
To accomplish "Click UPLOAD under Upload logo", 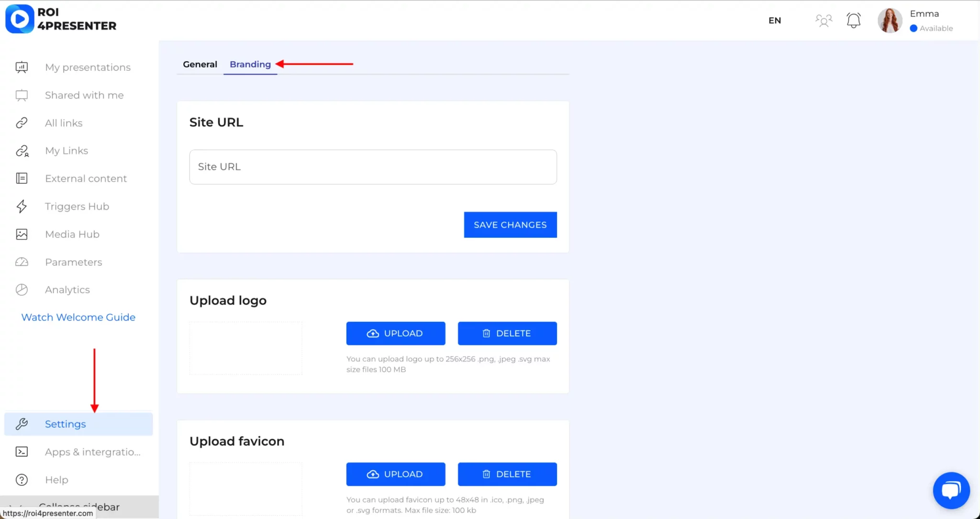I will click(396, 333).
